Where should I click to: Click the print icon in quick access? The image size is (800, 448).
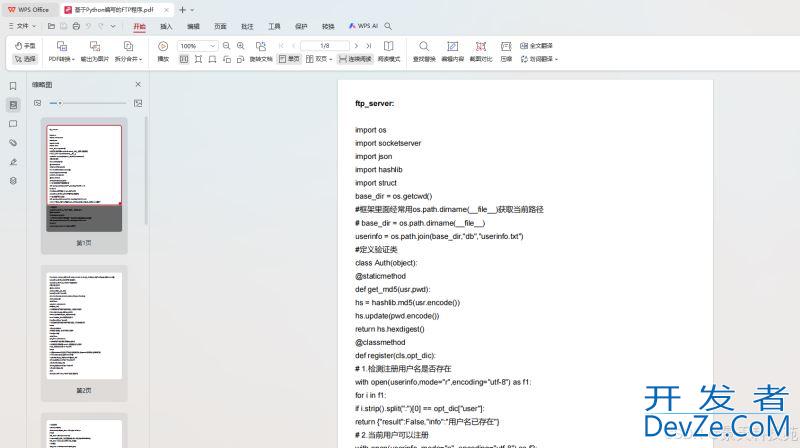(76, 26)
